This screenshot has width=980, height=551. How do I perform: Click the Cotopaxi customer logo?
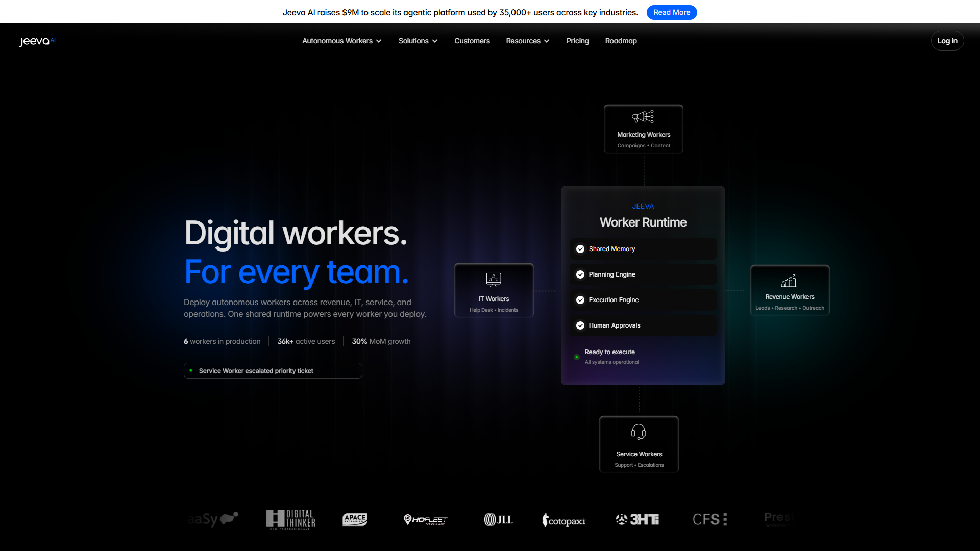pyautogui.click(x=563, y=520)
